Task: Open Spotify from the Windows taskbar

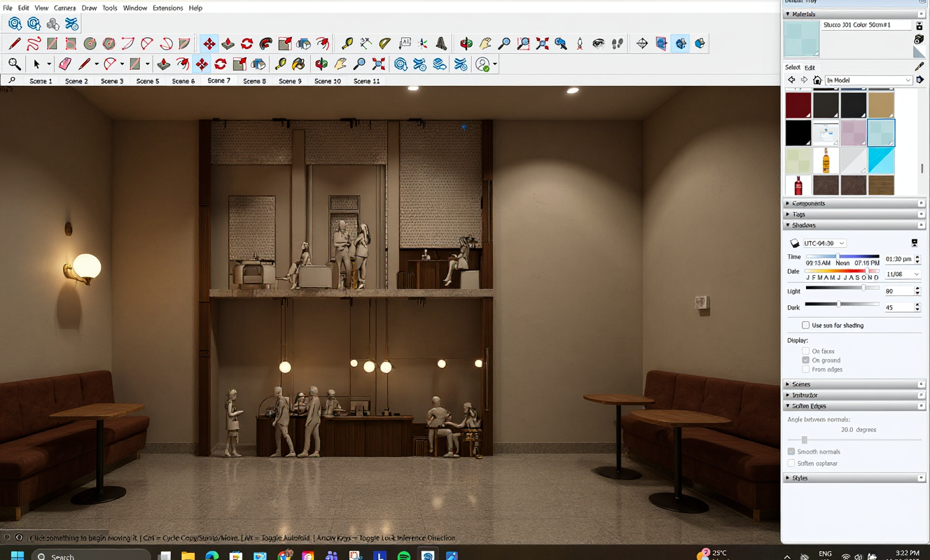Action: (404, 556)
